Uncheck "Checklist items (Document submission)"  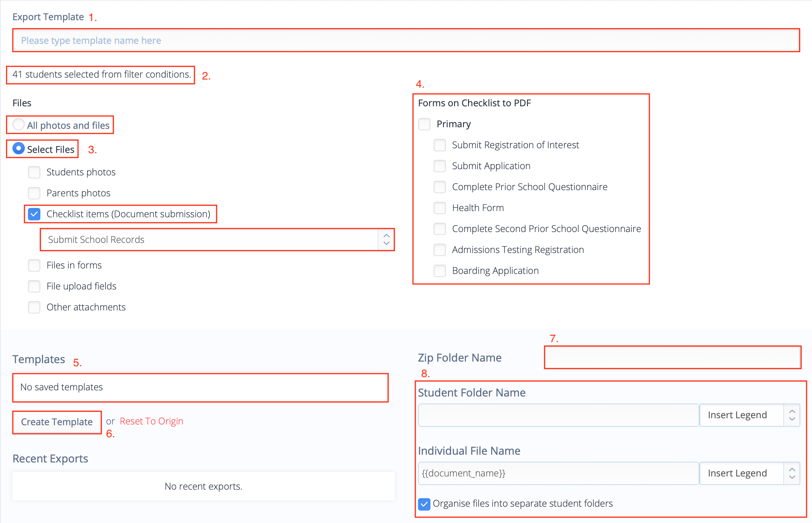pyautogui.click(x=34, y=214)
